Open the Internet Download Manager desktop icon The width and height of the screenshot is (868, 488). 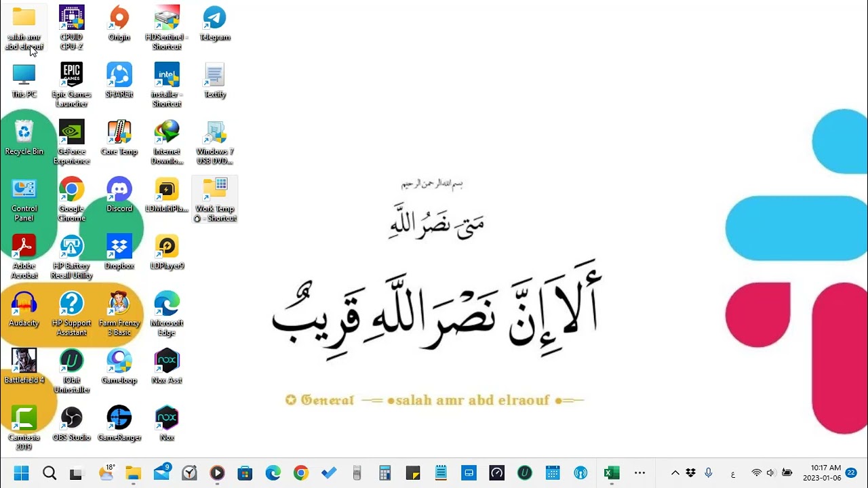[167, 142]
